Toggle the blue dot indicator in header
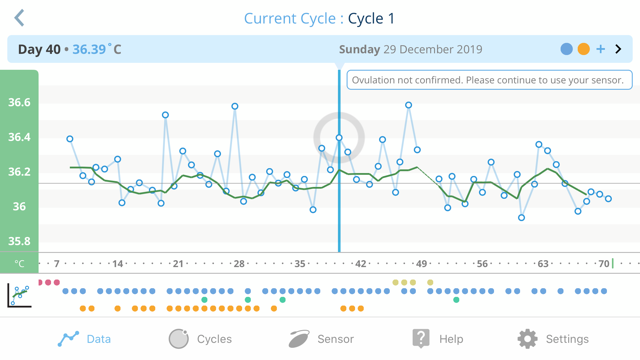640x360 pixels. [x=567, y=49]
